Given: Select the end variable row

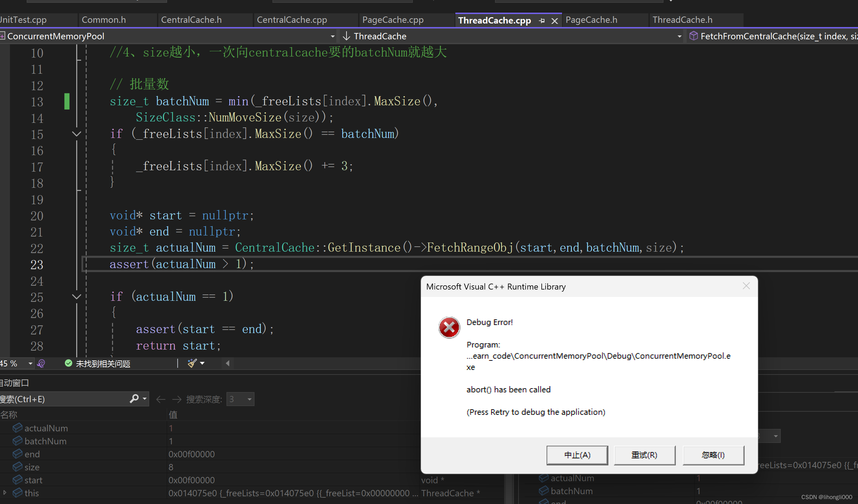Looking at the screenshot, I should [210, 454].
